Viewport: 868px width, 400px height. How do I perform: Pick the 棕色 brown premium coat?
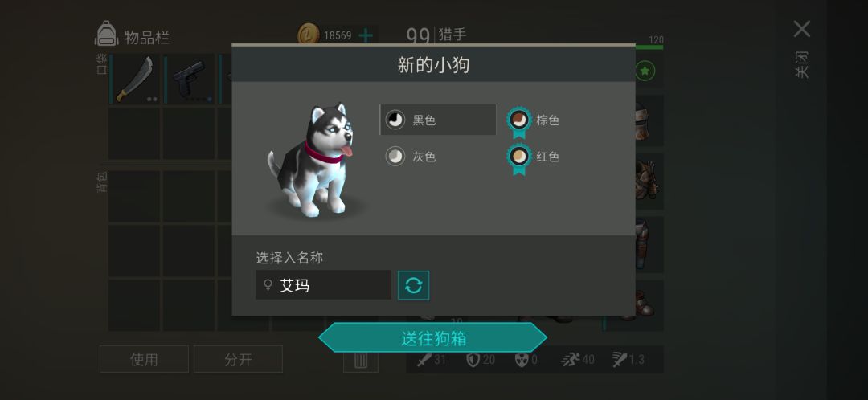pos(534,121)
